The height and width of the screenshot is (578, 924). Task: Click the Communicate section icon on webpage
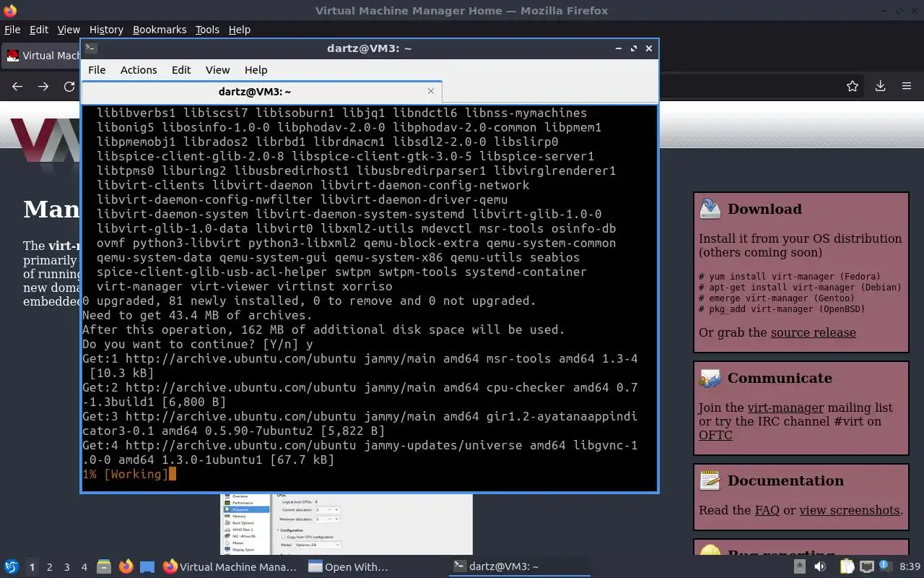pyautogui.click(x=710, y=378)
